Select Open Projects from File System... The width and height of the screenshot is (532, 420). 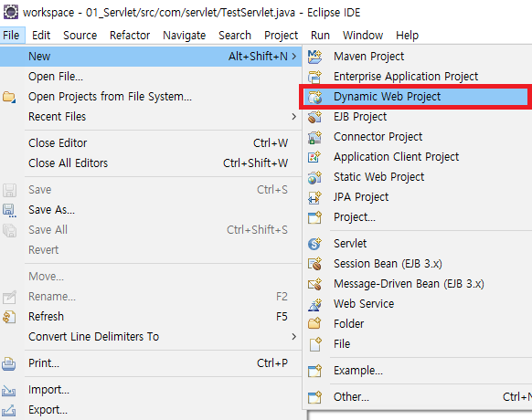pos(151,97)
